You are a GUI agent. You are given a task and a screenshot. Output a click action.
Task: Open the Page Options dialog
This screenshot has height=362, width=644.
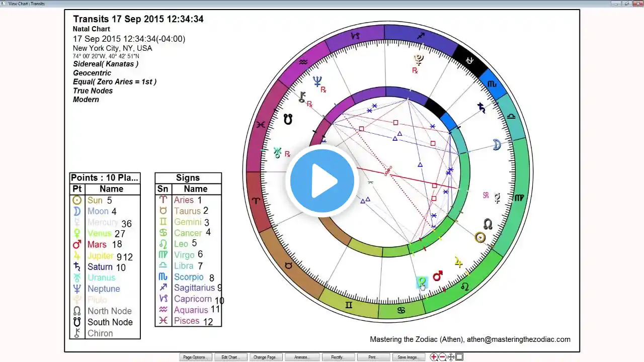click(194, 357)
